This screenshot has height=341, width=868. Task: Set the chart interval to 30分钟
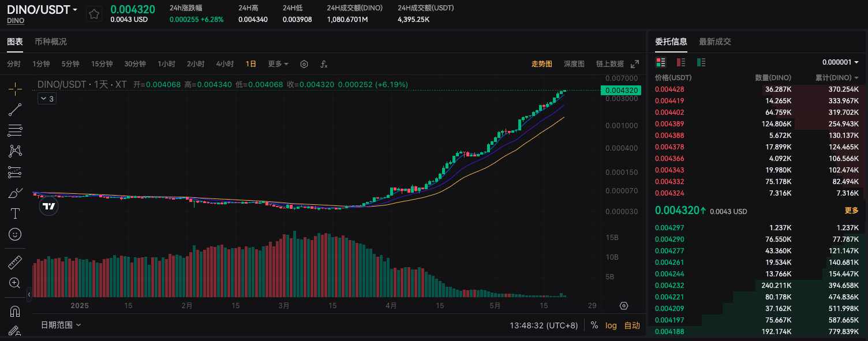coord(135,64)
